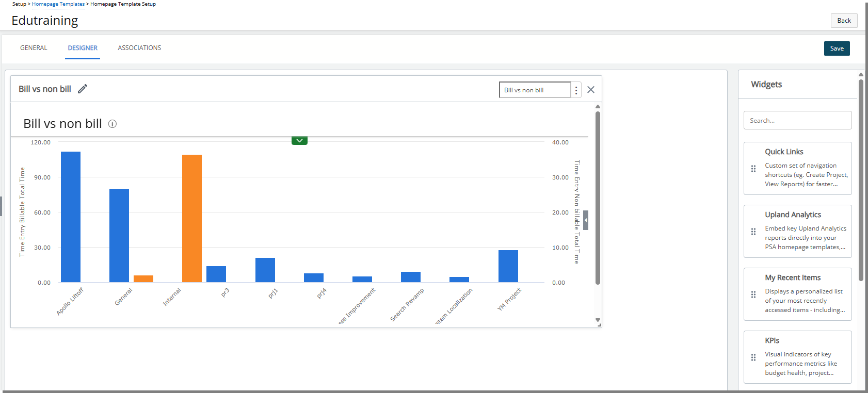Click the chart widget vertical scrollbar thumb
The width and height of the screenshot is (868, 393).
click(x=598, y=198)
